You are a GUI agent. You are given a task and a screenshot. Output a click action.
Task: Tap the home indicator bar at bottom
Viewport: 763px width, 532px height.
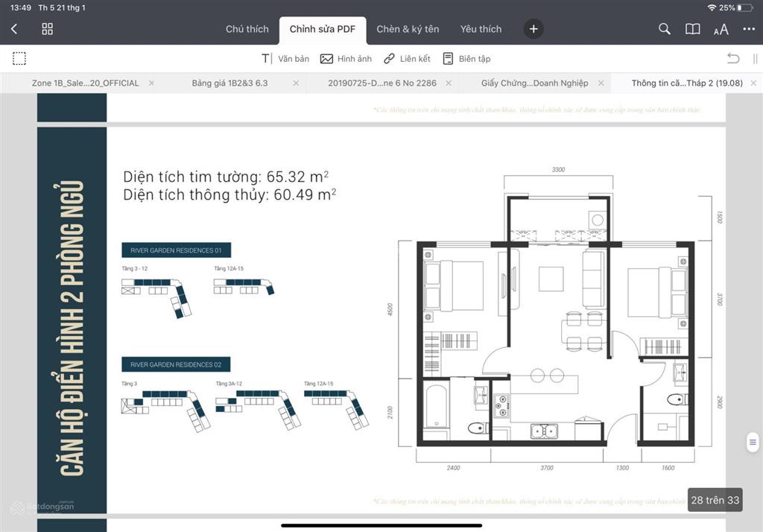click(x=381, y=526)
